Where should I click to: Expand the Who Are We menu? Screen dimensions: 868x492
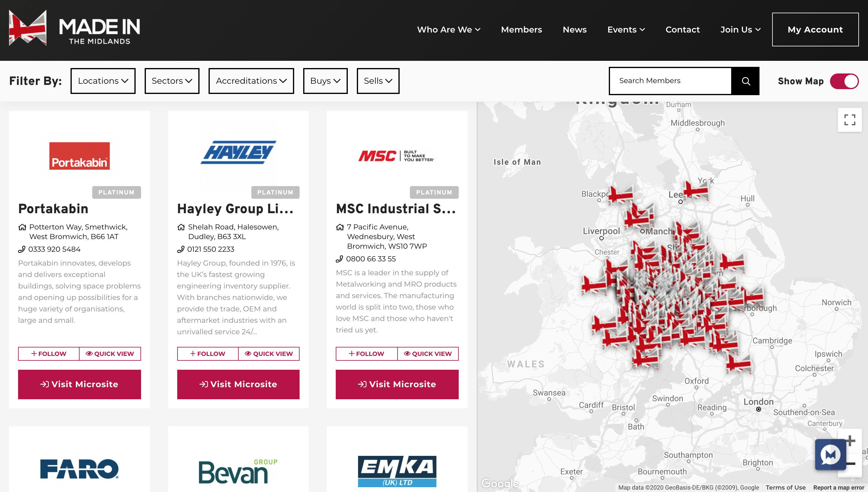448,30
